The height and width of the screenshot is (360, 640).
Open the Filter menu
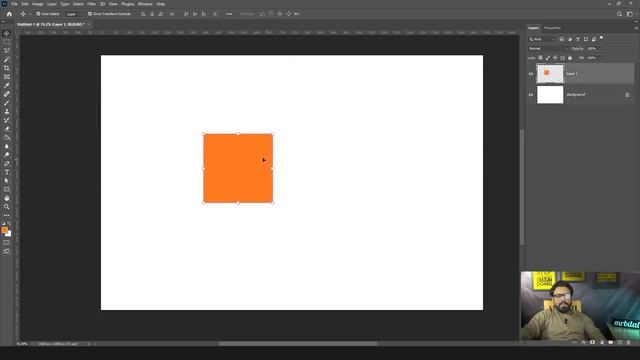[91, 4]
